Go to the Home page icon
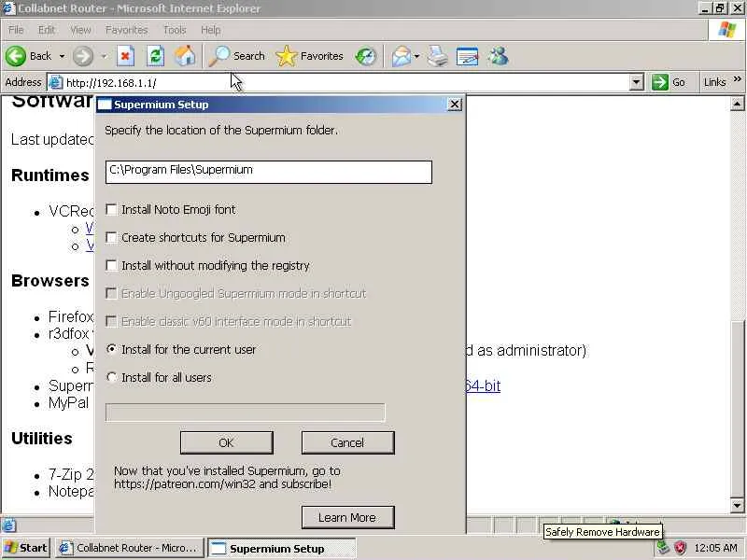 [185, 56]
